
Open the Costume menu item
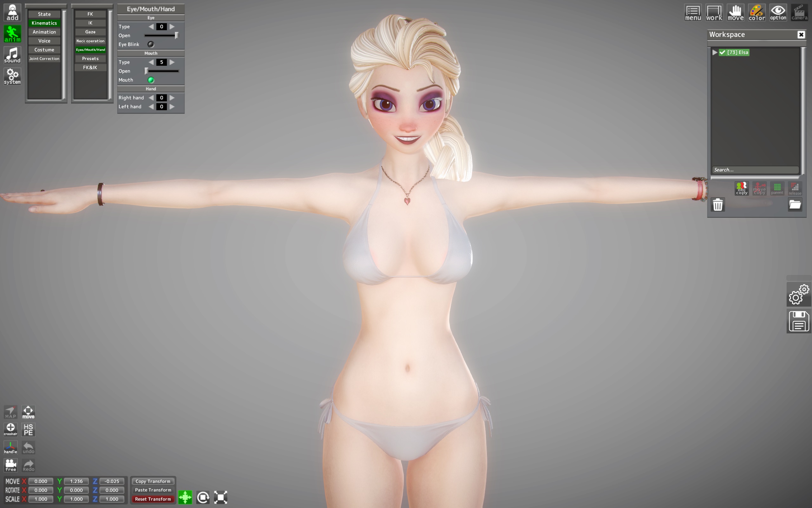(44, 50)
